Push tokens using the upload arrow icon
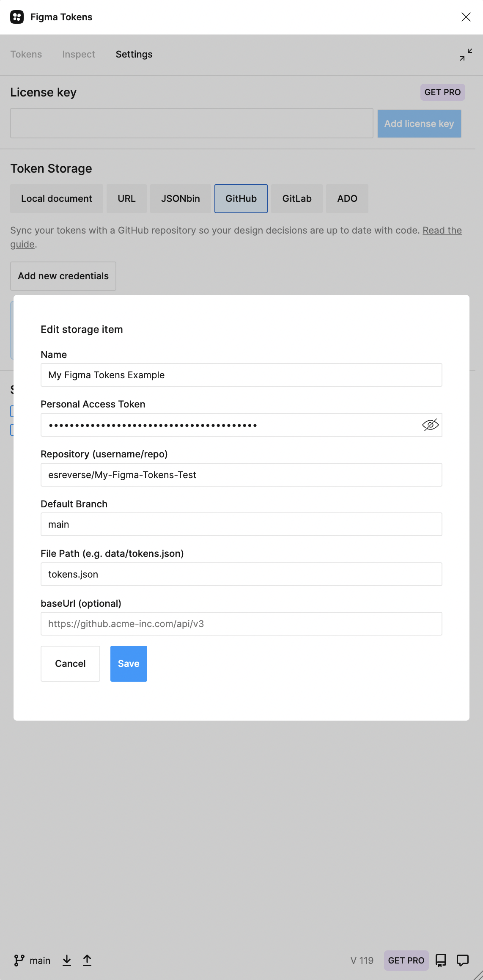 coord(87,960)
